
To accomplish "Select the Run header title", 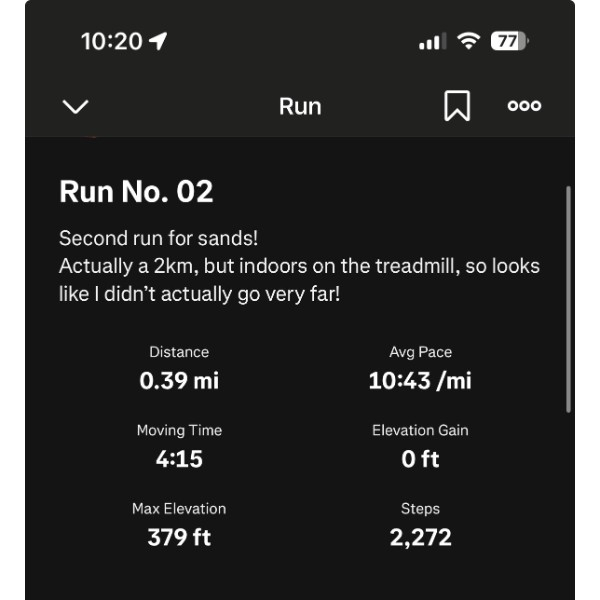I will pos(300,106).
